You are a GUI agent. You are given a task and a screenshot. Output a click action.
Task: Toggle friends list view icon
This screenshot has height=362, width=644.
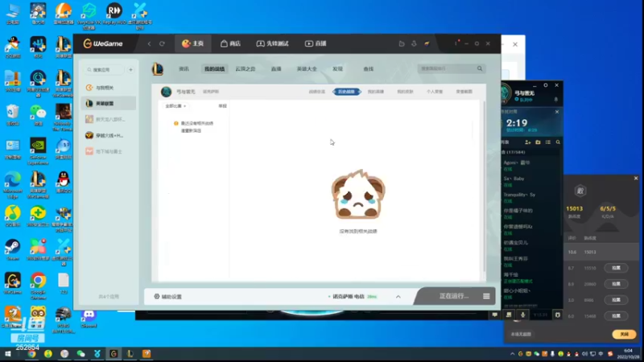(x=548, y=142)
